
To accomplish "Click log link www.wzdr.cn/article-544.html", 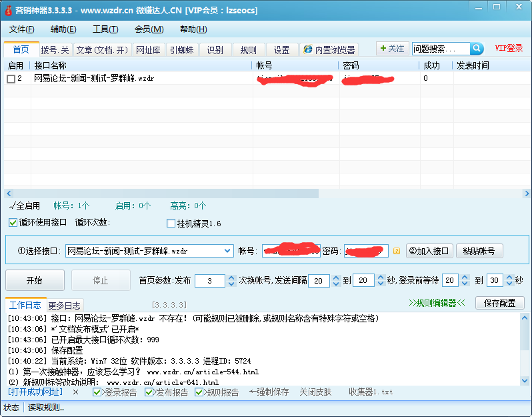I will pos(203,372).
